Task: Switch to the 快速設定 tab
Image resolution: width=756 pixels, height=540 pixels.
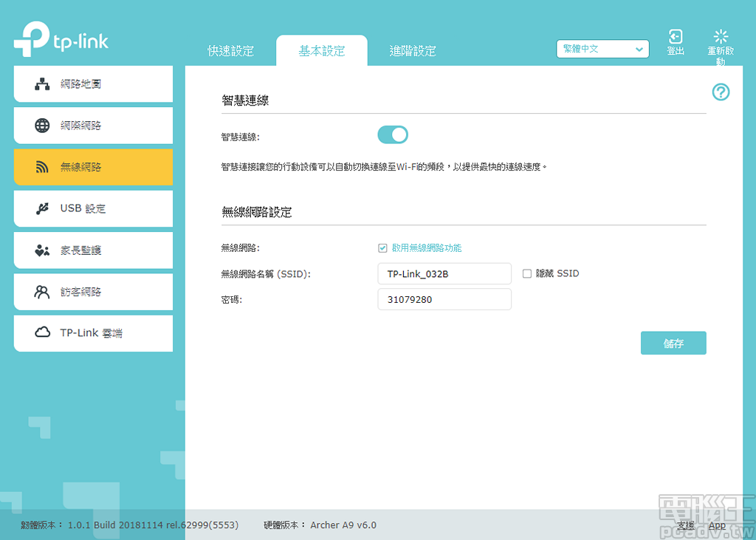Action: (x=230, y=51)
